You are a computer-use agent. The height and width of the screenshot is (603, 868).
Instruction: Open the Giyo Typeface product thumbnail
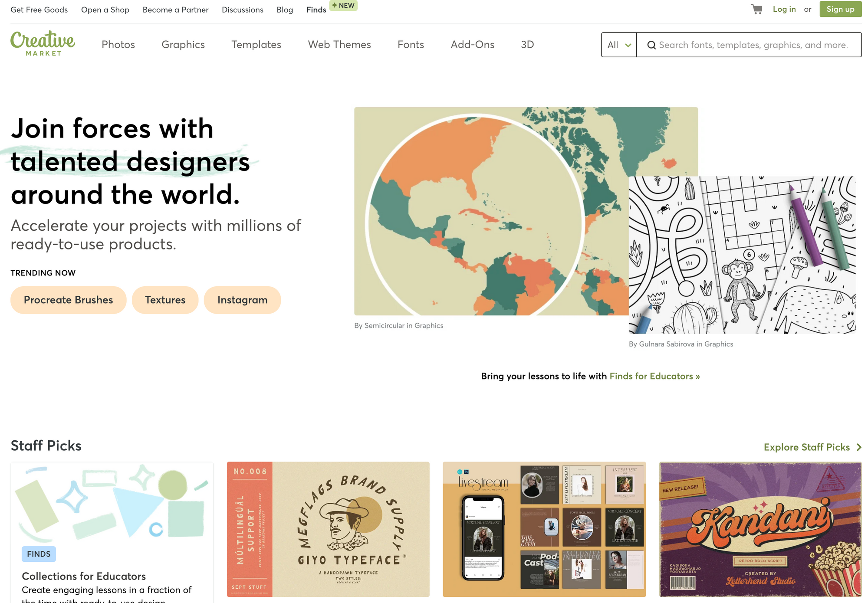(328, 529)
